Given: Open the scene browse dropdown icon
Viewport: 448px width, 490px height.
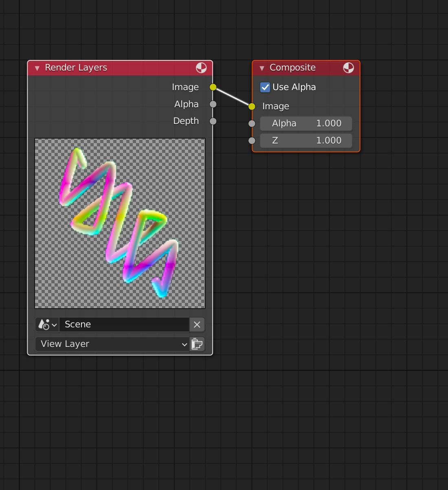Looking at the screenshot, I should 47,324.
